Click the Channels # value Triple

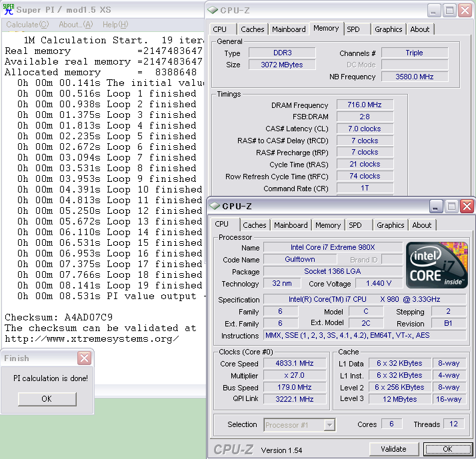[x=415, y=53]
